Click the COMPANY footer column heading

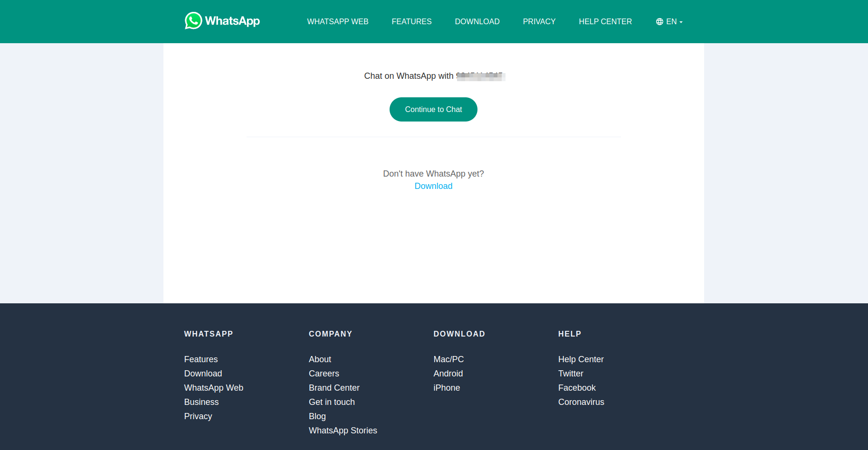tap(331, 334)
